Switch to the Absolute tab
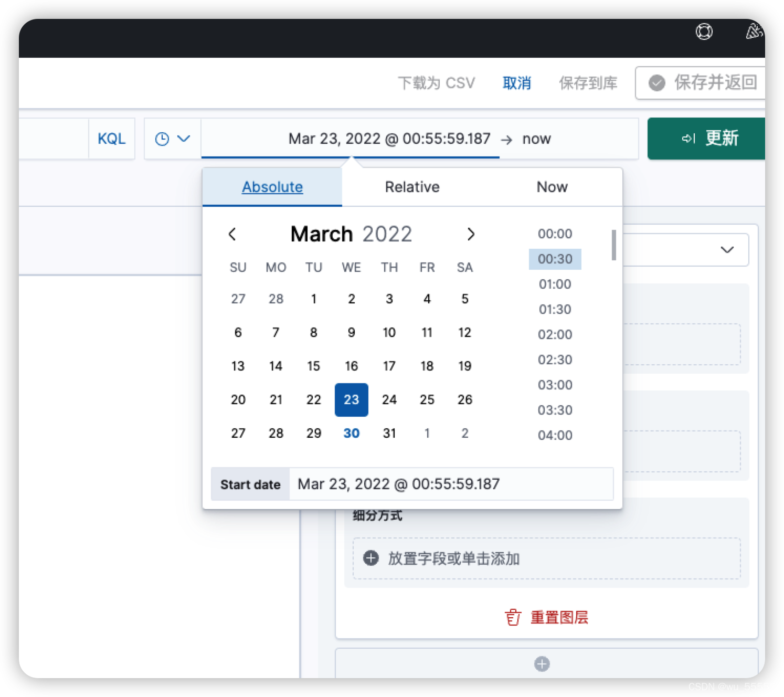This screenshot has width=784, height=697. tap(272, 187)
